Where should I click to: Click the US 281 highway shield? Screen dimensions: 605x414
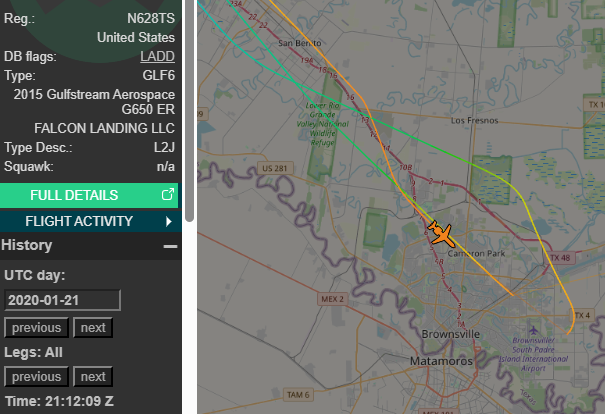tap(275, 168)
